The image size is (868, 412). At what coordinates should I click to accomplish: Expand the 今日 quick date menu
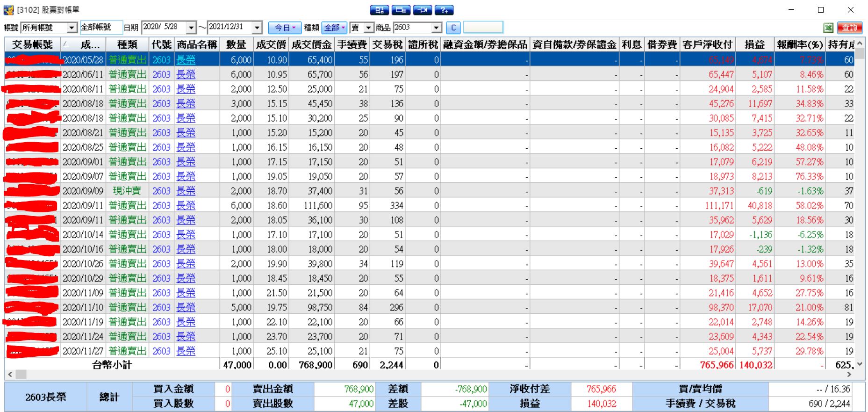(285, 28)
